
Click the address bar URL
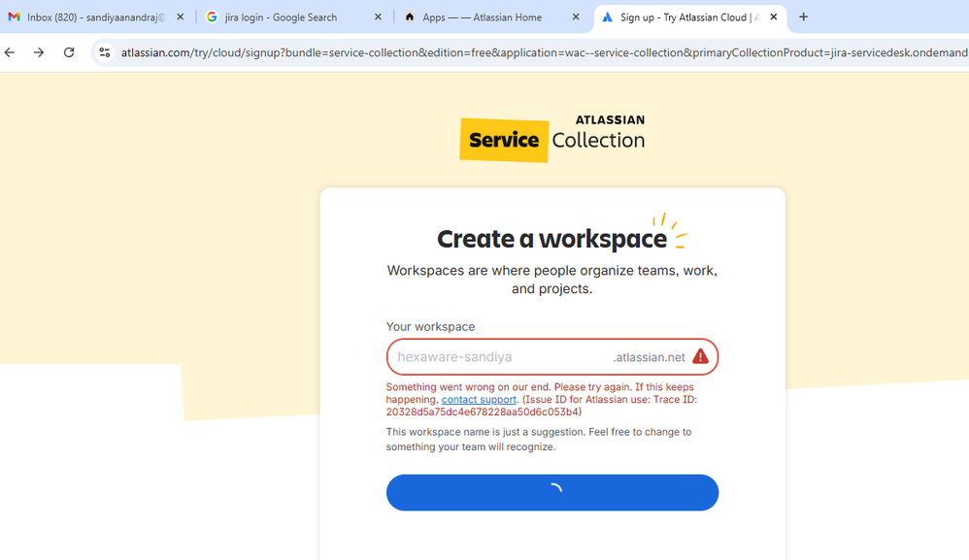click(544, 52)
